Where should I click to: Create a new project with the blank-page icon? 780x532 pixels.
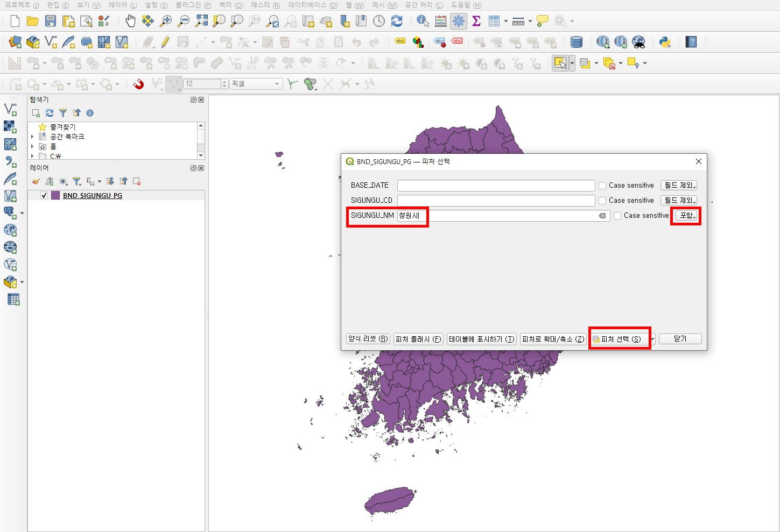[15, 21]
